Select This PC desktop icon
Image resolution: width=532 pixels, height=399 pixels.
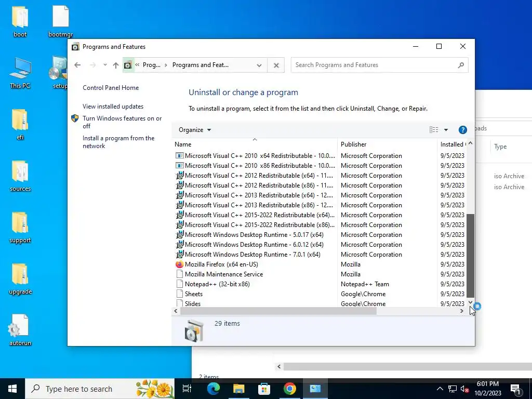point(20,73)
